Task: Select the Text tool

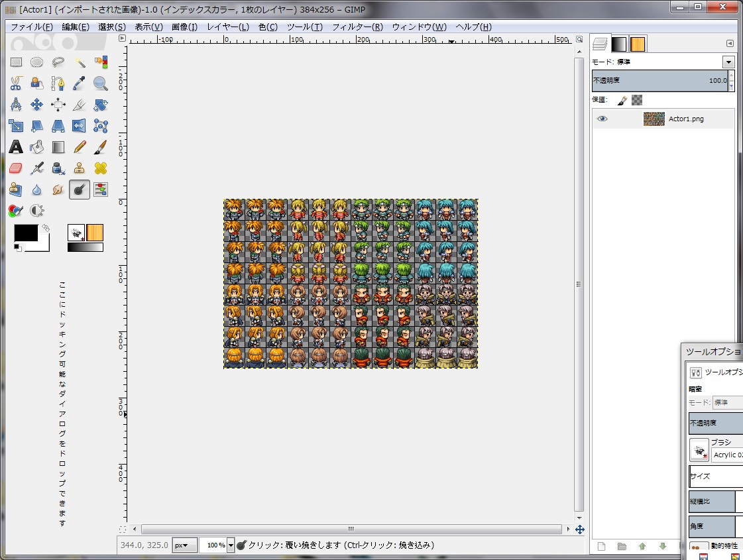Action: click(16, 147)
